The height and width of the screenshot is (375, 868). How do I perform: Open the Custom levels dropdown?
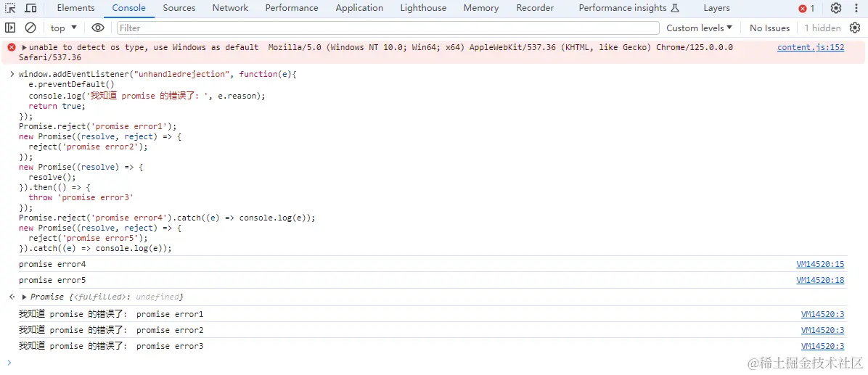pos(699,28)
